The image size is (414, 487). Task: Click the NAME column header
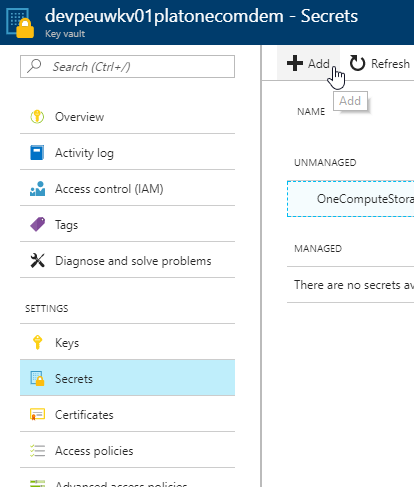311,111
